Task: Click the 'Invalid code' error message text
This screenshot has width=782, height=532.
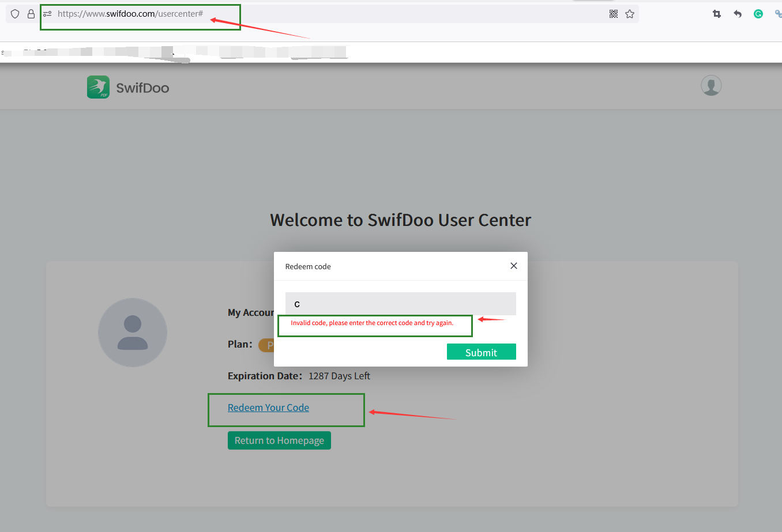Action: [x=372, y=323]
